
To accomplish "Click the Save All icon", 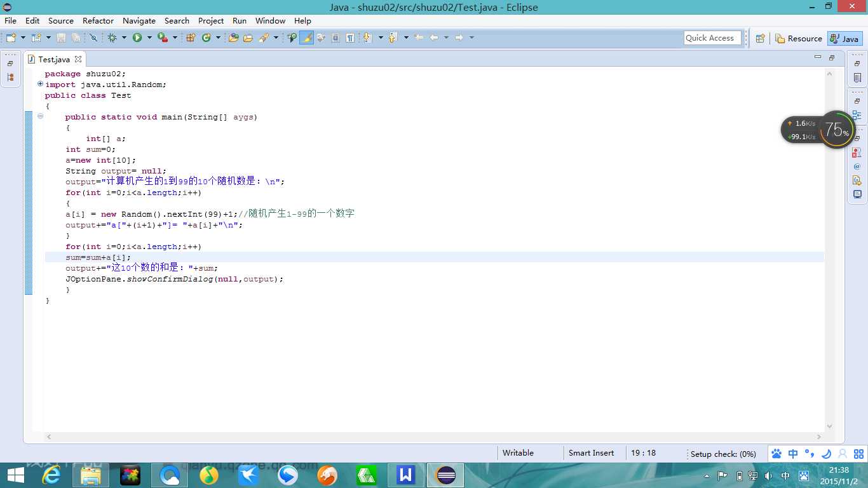I will (x=76, y=37).
